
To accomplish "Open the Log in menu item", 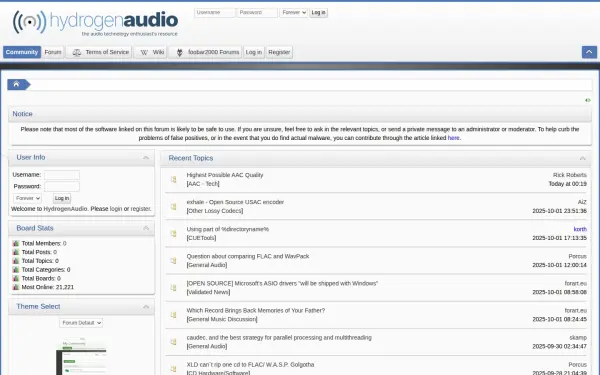I will point(254,52).
